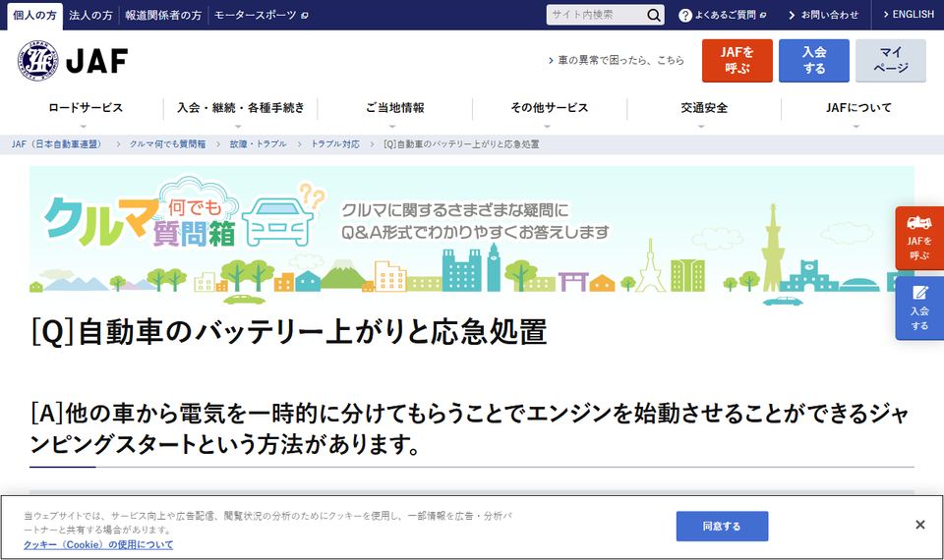Select the 個人の方 tab
Screen dimensions: 944x560
pos(35,15)
